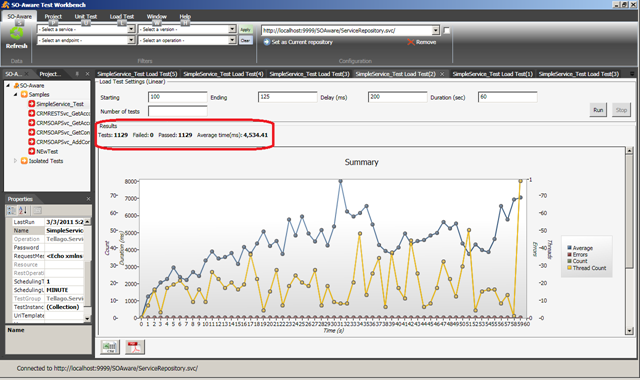Viewport: 640px width, 380px height.
Task: Click the pin icon of the tree panel
Action: click(77, 74)
